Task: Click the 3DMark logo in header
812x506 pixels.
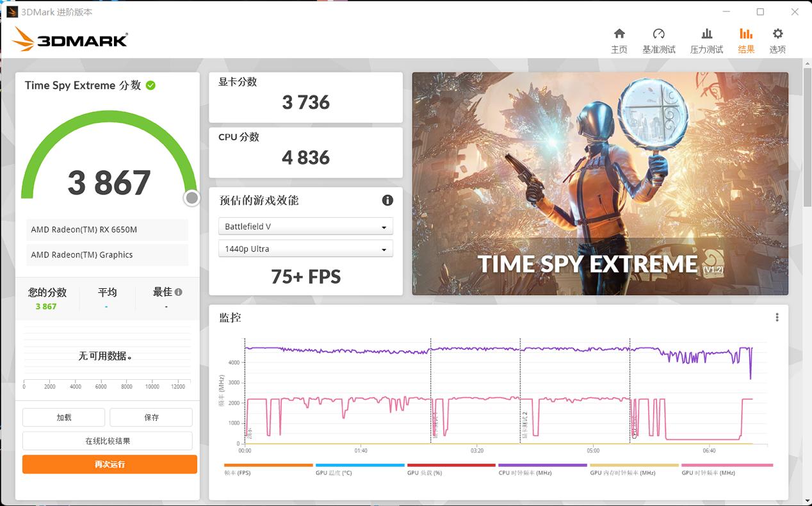Action: tap(70, 40)
